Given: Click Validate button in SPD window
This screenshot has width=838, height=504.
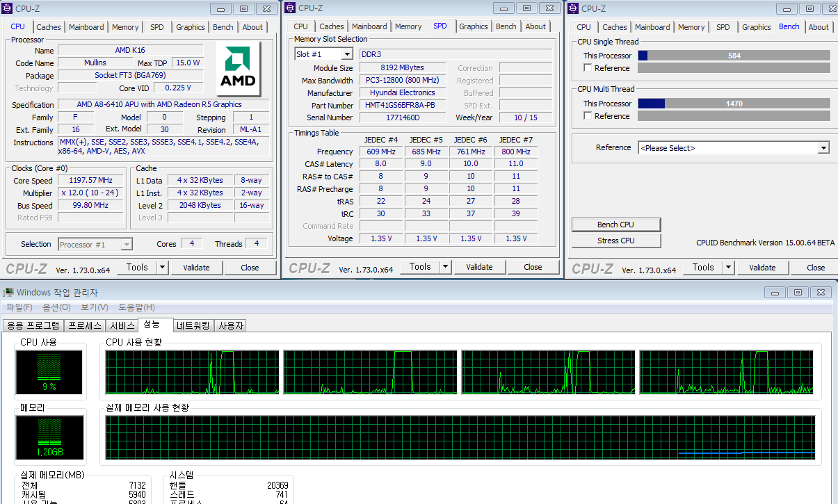Looking at the screenshot, I should (479, 267).
